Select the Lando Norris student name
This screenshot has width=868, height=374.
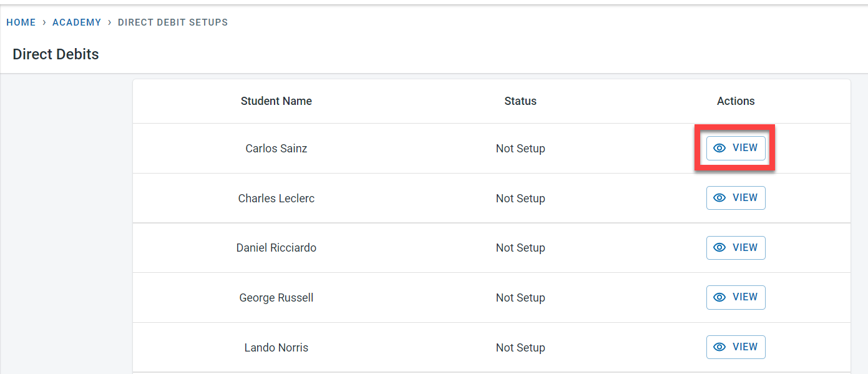coord(276,348)
